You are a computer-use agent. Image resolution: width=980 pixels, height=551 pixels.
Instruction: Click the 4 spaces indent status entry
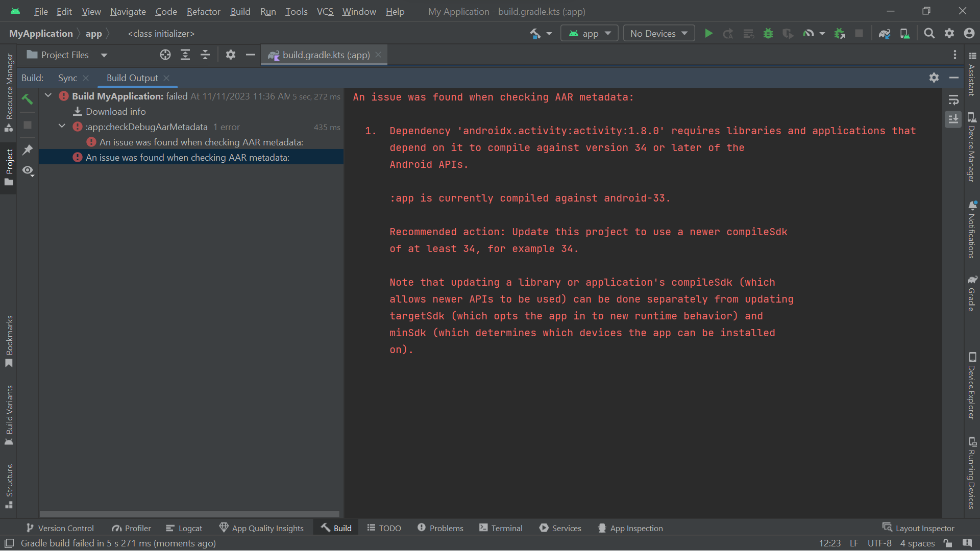coord(917,544)
